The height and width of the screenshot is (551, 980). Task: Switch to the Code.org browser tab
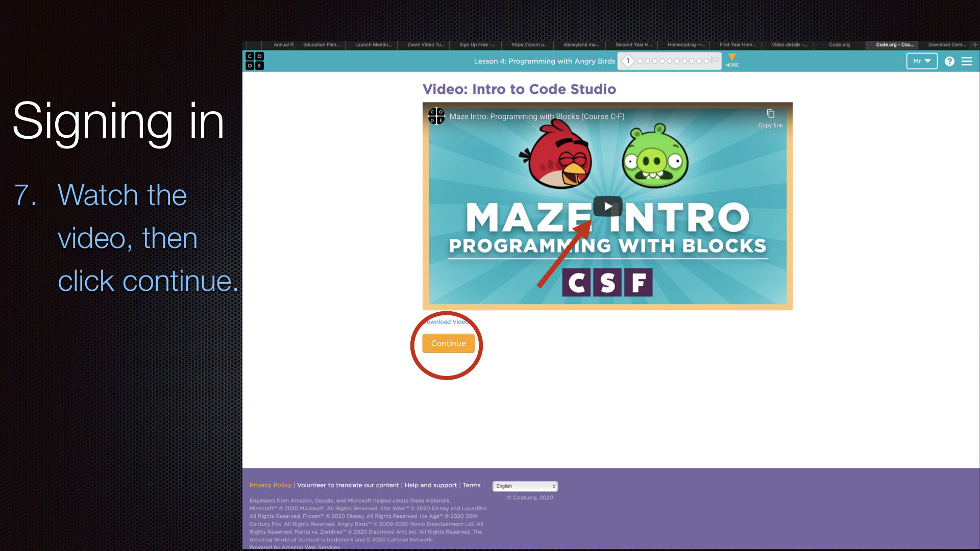tap(839, 45)
